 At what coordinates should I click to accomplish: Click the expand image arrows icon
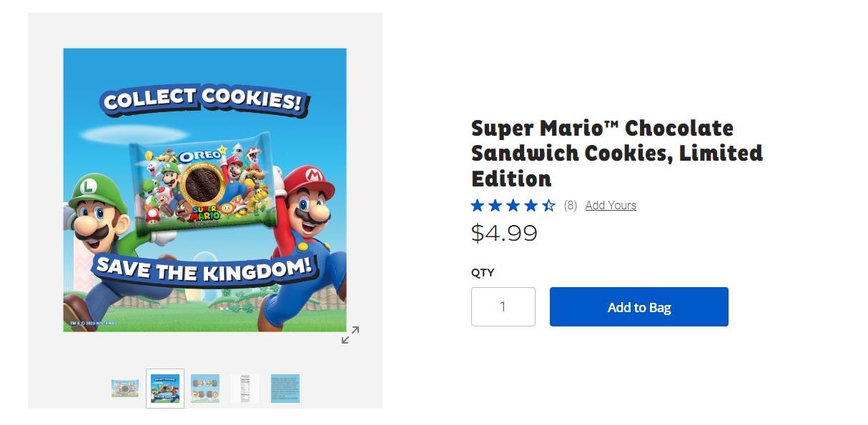click(x=350, y=335)
